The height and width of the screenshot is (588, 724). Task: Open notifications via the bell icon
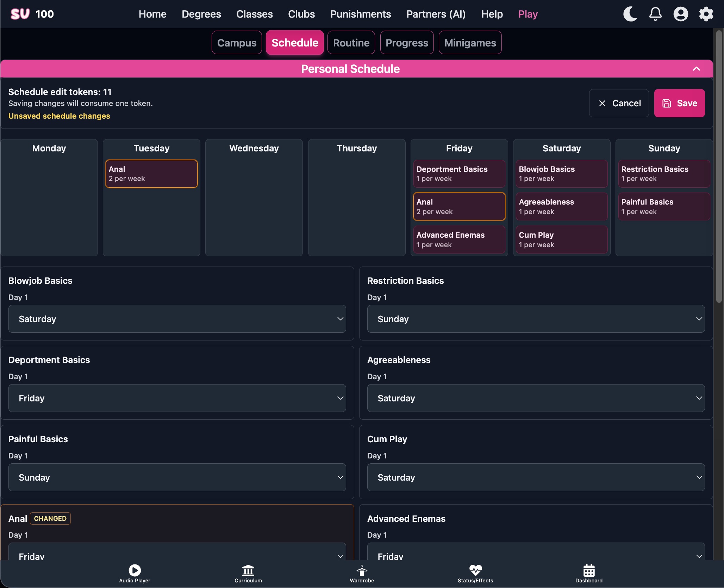655,14
